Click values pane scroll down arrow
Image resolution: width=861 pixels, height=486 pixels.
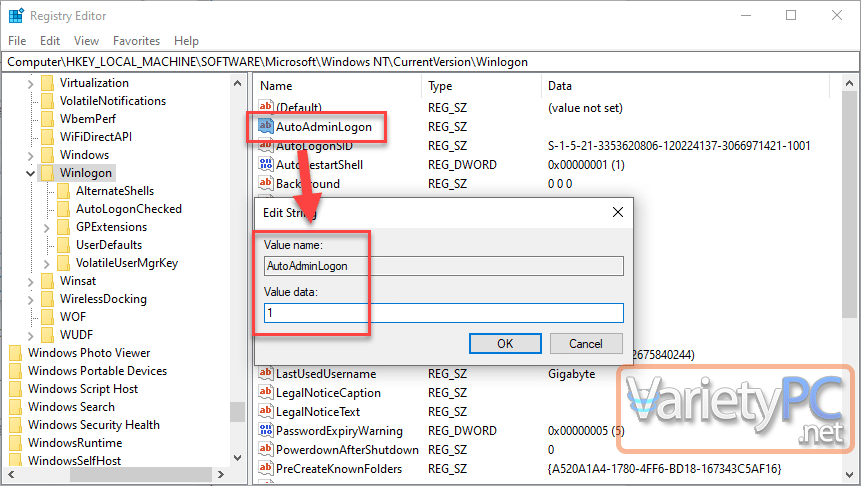(x=849, y=474)
